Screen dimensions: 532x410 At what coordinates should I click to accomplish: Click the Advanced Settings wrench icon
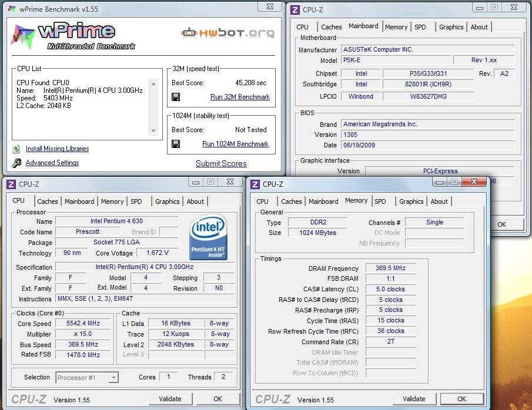[x=16, y=163]
